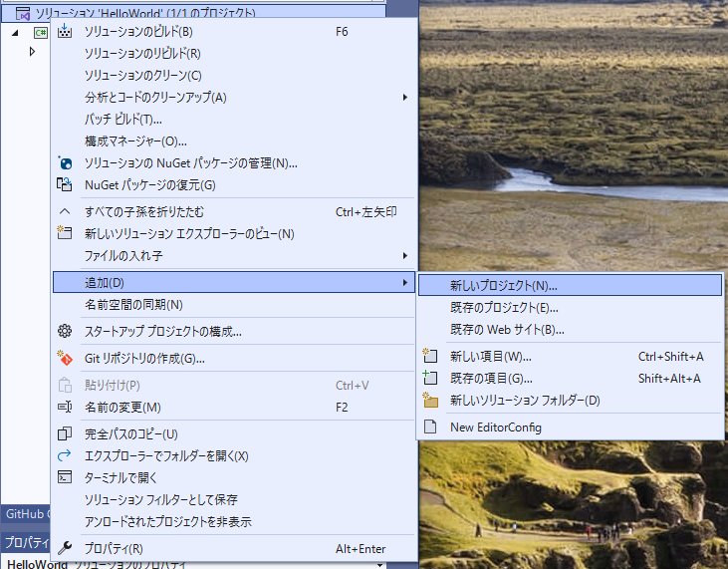Choose 新しいソリューション フォルダー(D)
Viewport: 728px width, 569px height.
coord(570,400)
